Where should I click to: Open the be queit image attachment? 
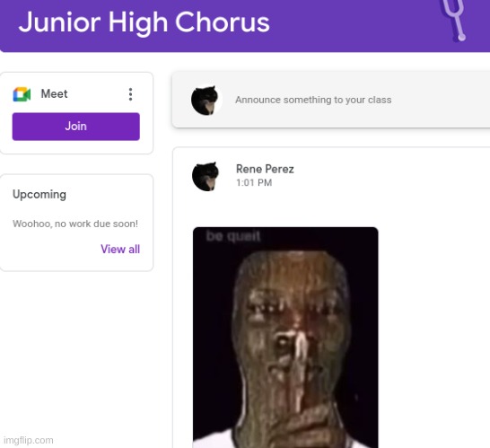pyautogui.click(x=285, y=338)
